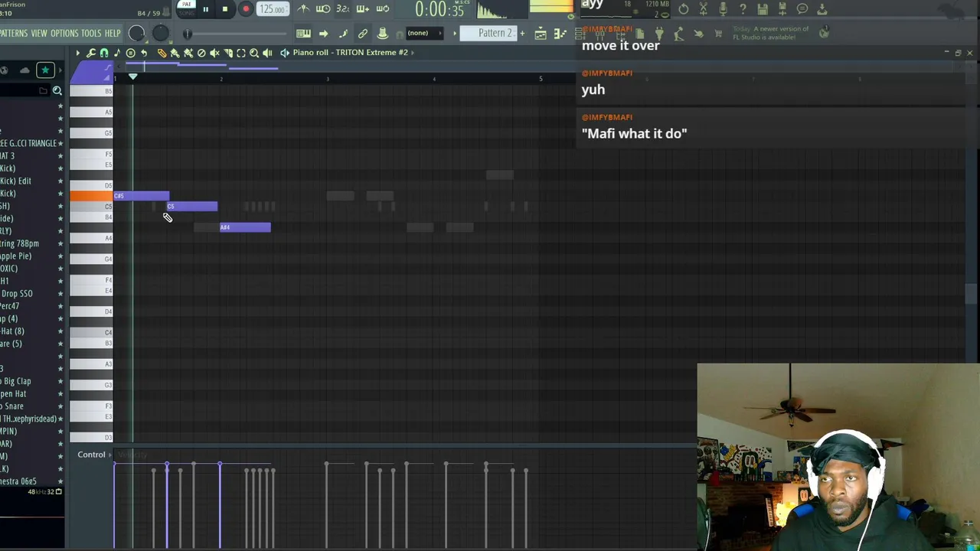Click the red record button
The width and height of the screenshot is (980, 551).
(246, 9)
